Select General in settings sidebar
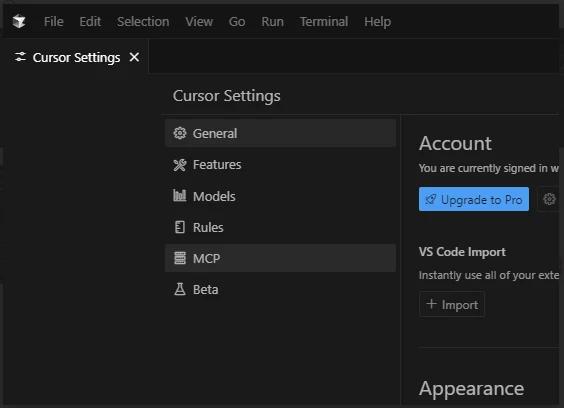564x408 pixels. (280, 133)
